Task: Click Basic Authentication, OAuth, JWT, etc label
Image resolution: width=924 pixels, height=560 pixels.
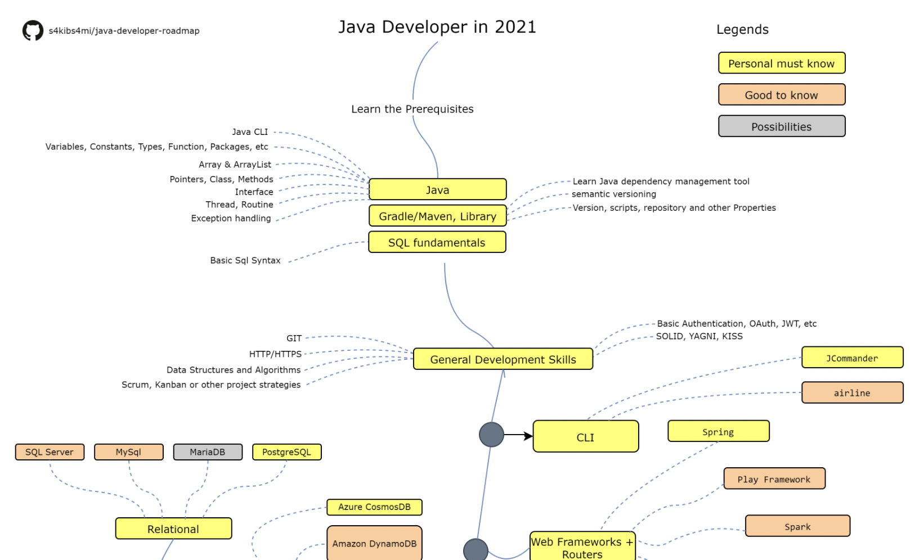Action: click(737, 324)
